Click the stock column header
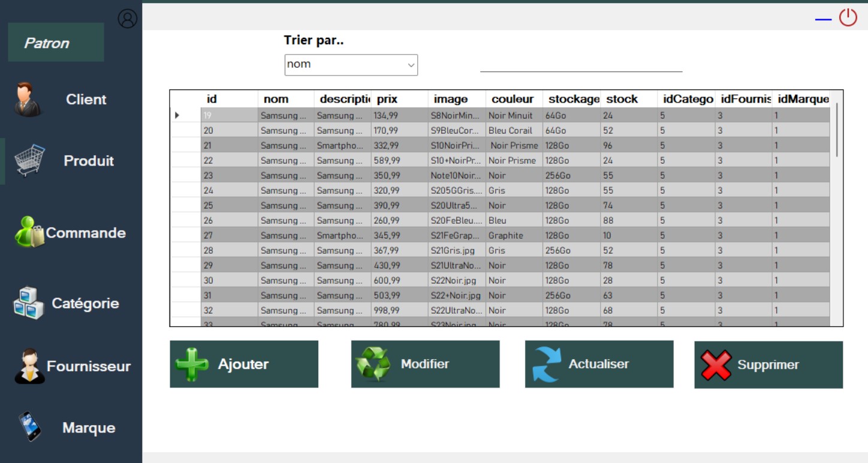This screenshot has width=868, height=463. 629,99
